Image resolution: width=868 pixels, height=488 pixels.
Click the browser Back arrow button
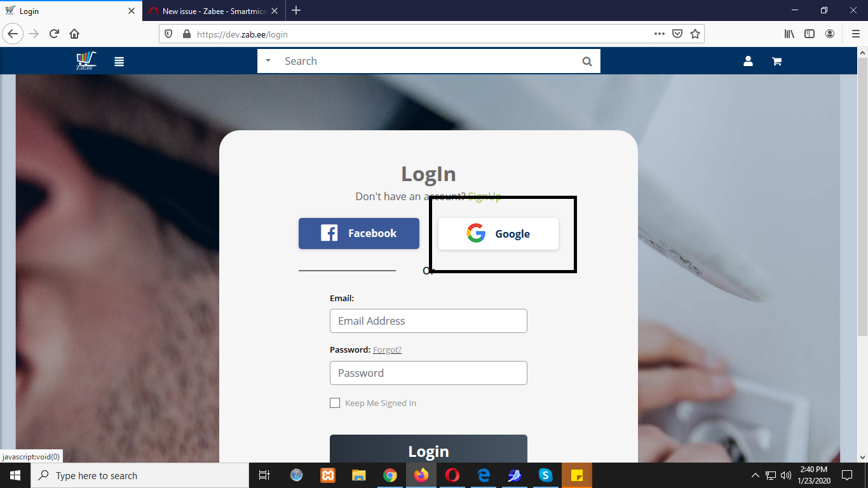click(x=13, y=34)
